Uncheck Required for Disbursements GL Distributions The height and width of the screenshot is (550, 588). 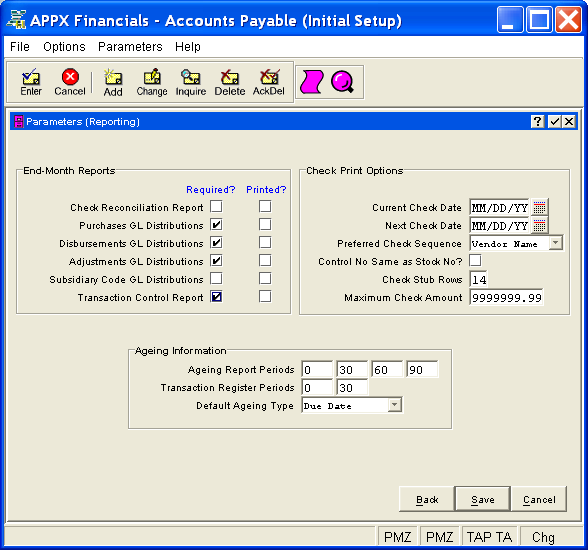216,242
